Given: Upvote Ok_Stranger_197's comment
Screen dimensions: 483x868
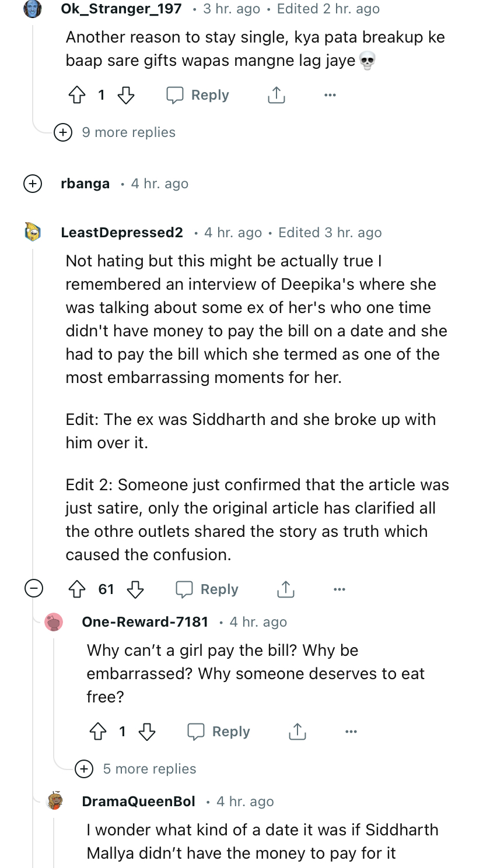Looking at the screenshot, I should (77, 95).
